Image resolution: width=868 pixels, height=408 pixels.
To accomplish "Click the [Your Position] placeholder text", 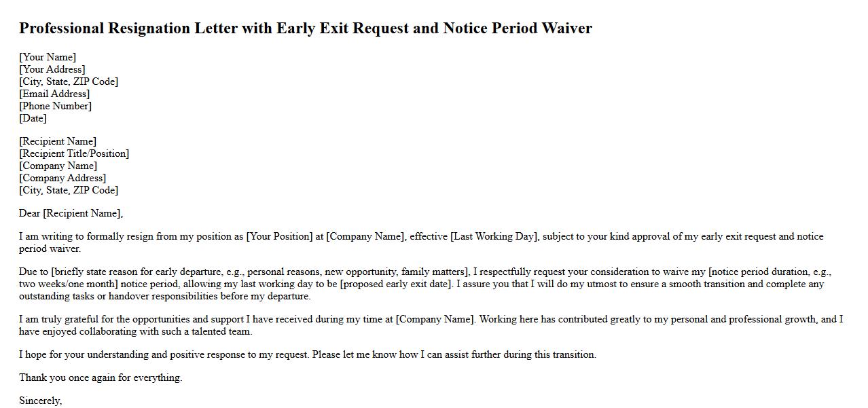I will tap(278, 236).
